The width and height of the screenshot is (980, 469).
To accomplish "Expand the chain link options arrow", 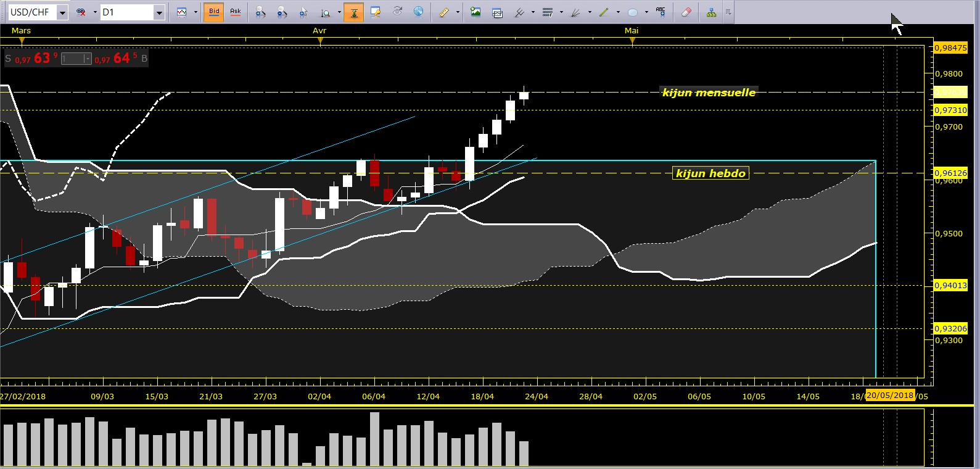I will pos(95,12).
